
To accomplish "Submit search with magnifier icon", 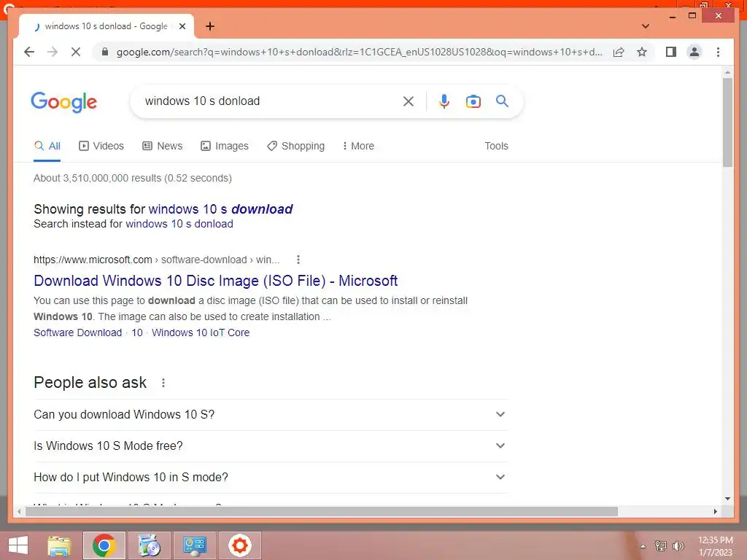I will [x=502, y=101].
